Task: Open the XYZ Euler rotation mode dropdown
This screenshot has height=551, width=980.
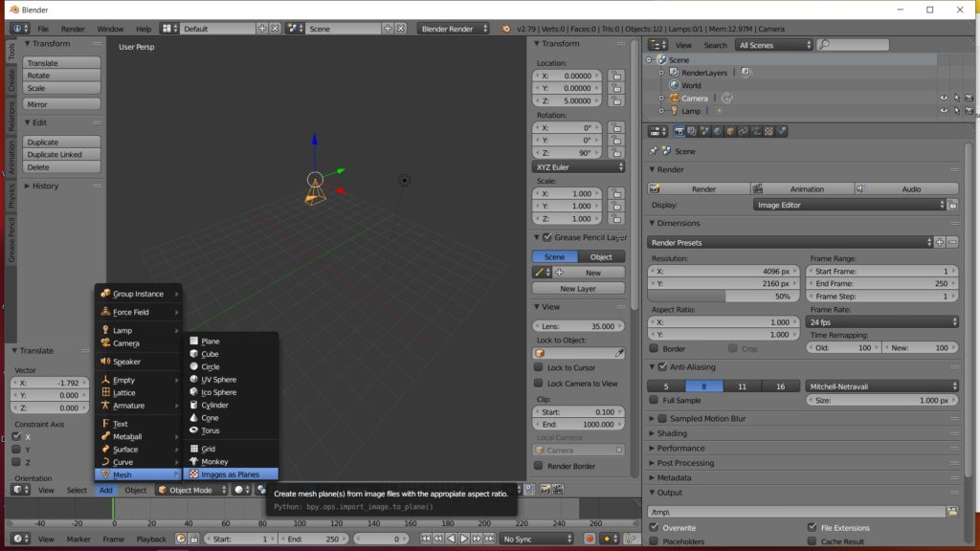Action: [580, 166]
